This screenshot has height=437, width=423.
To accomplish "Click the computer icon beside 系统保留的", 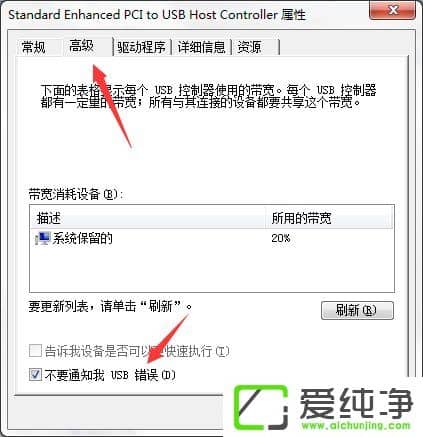I will [x=42, y=239].
